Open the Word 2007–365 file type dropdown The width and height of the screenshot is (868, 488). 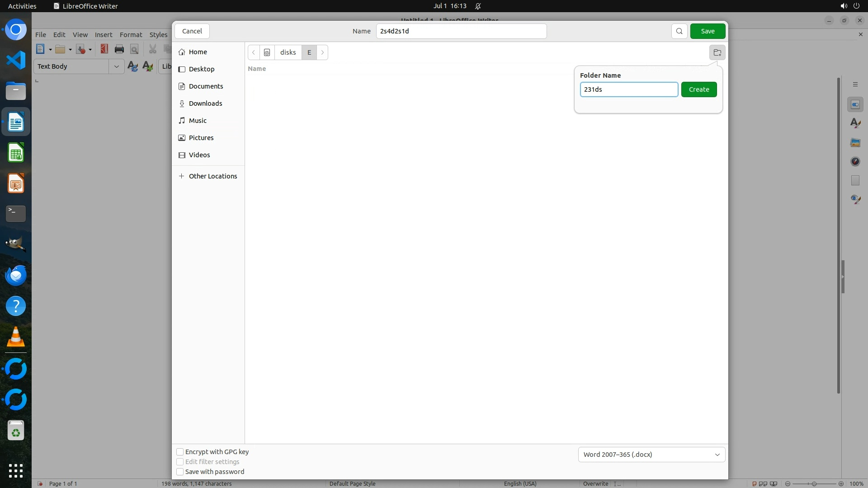tap(651, 455)
